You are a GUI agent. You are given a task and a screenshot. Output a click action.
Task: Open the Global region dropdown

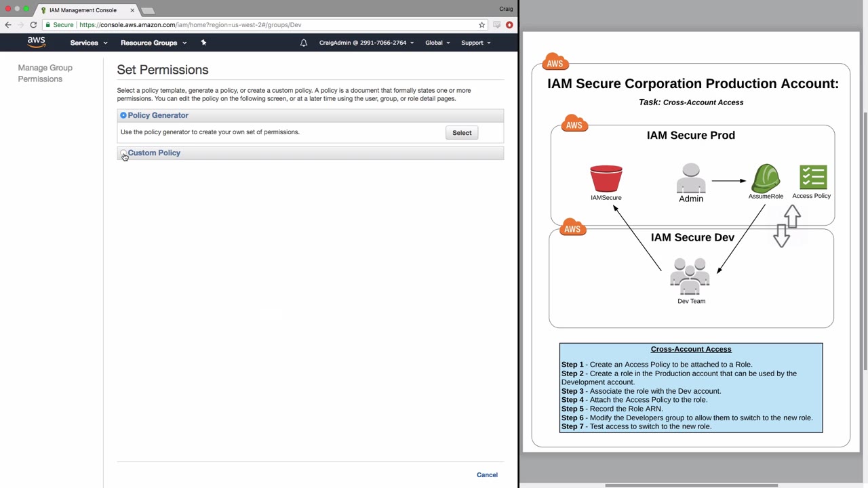click(x=437, y=43)
